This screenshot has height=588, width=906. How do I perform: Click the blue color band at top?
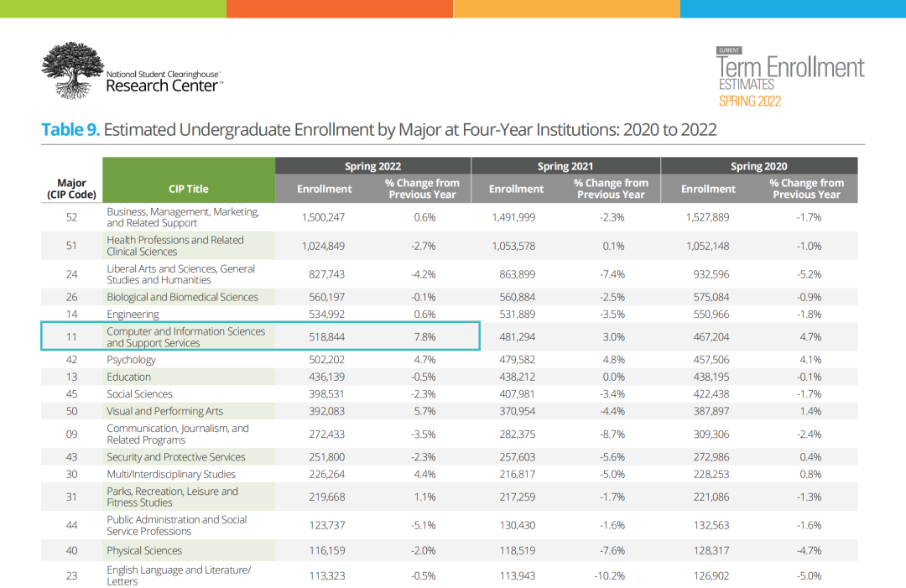[x=792, y=8]
